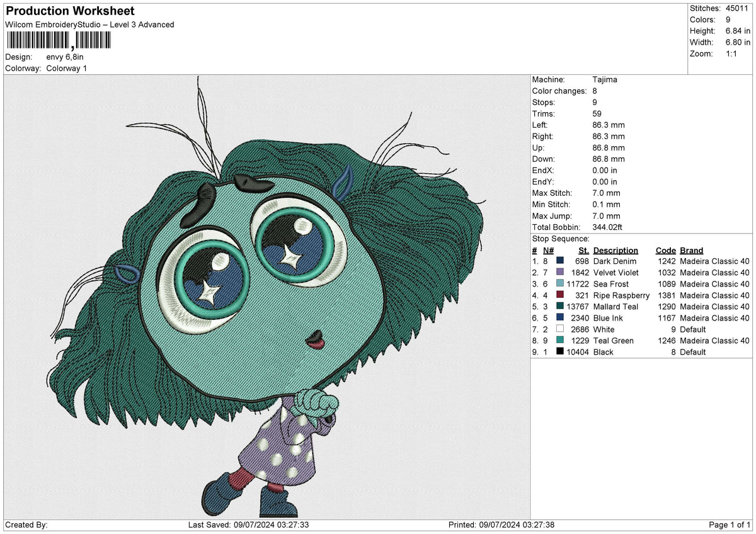This screenshot has width=756, height=534.
Task: Click the Stitches value 45011
Action: 737,8
